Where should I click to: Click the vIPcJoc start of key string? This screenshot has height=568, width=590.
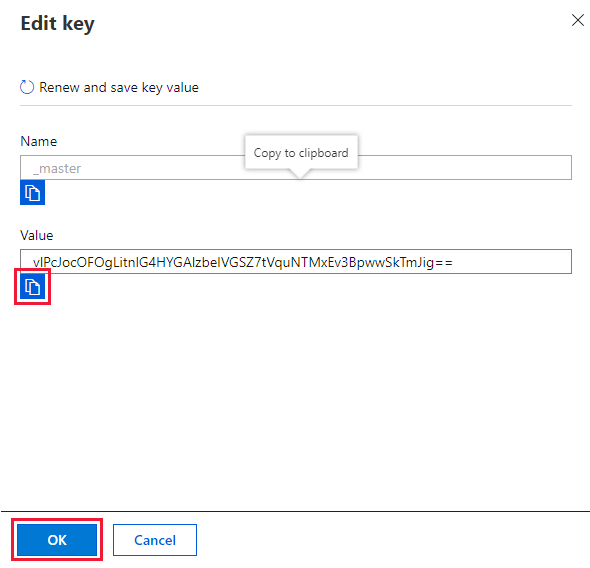[55, 262]
